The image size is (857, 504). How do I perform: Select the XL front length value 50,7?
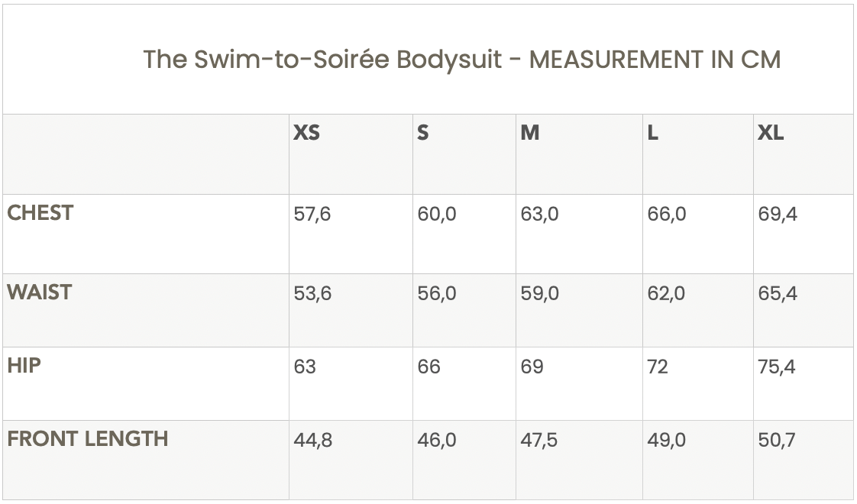[x=777, y=441]
